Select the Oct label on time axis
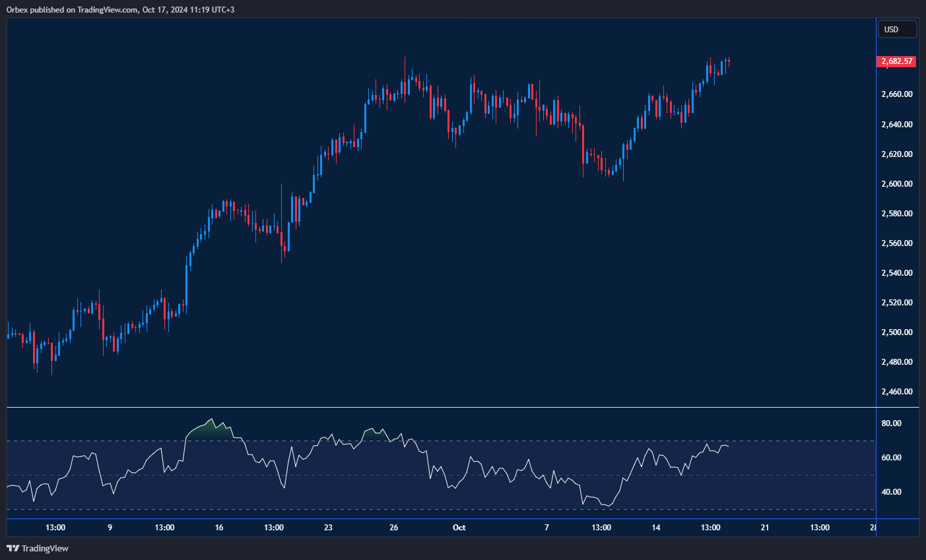926x560 pixels. (459, 528)
